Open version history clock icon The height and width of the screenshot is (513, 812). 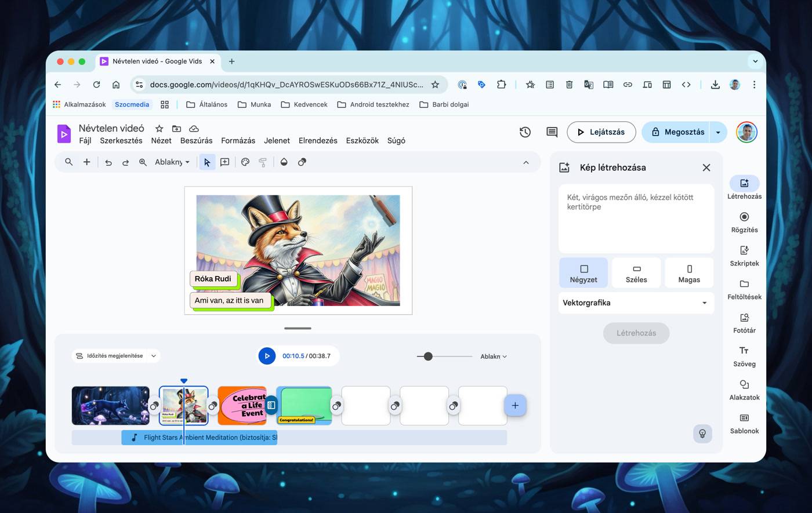pos(525,132)
